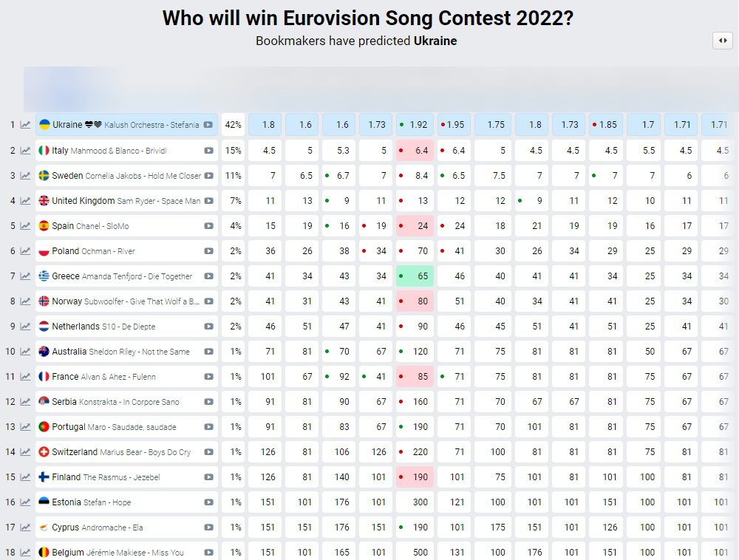Expand table width with arrows button
Image resolution: width=739 pixels, height=560 pixels.
coord(722,41)
